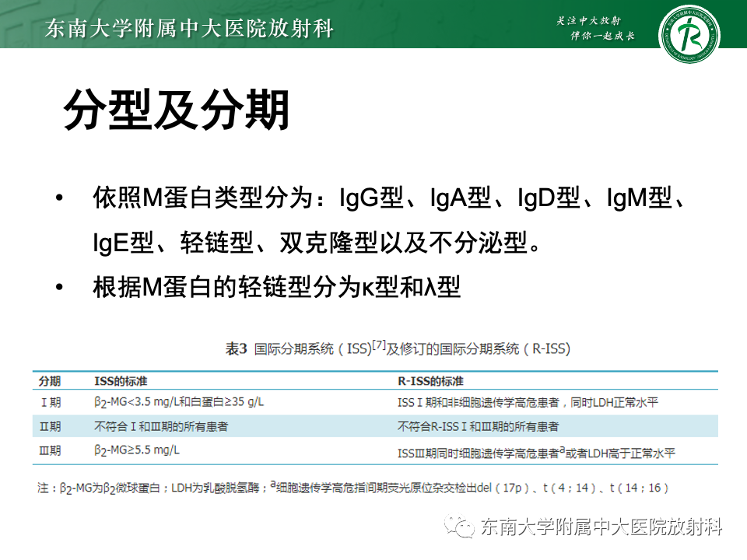Click the round radiology department logo
This screenshot has height=560, width=747.
(689, 34)
